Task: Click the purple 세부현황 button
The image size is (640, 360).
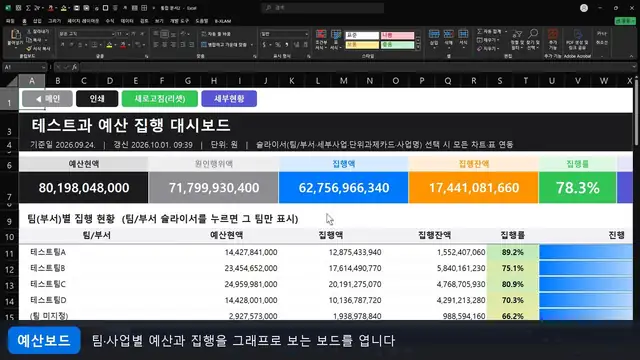Action: tap(229, 98)
